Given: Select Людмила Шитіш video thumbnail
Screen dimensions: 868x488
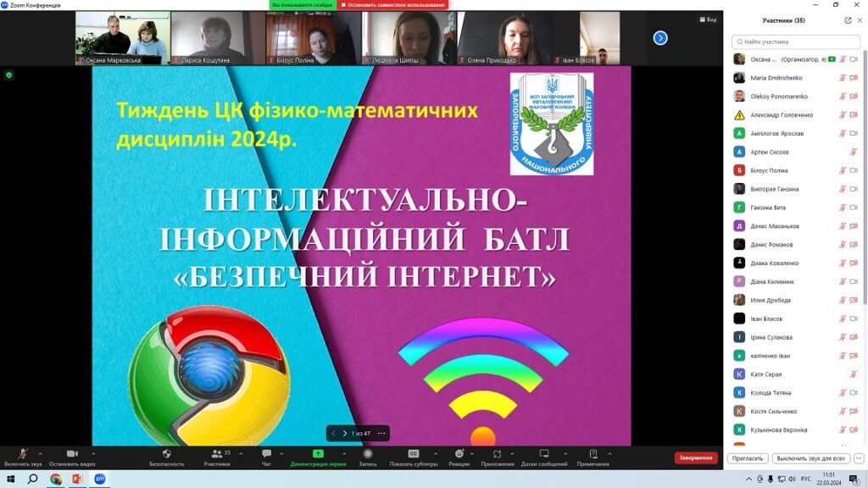Looking at the screenshot, I should click(x=409, y=38).
